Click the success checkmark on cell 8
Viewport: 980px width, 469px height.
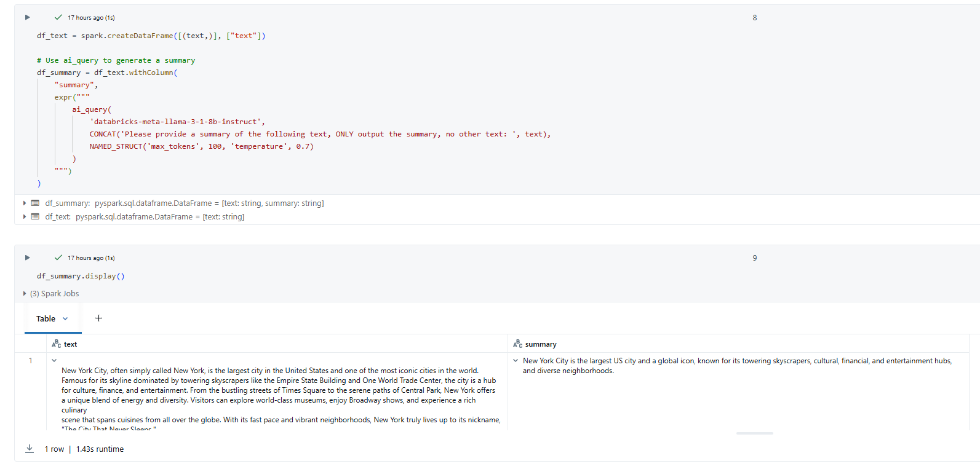click(58, 17)
